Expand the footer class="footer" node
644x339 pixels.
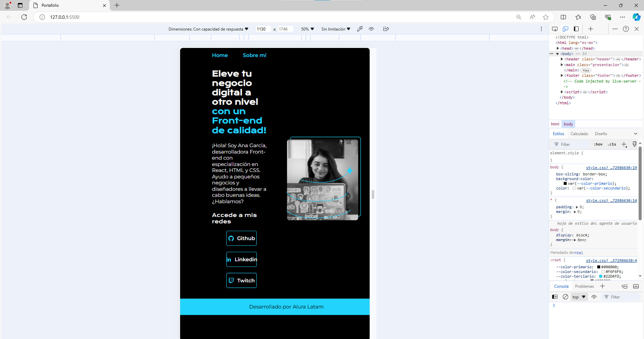(562, 75)
